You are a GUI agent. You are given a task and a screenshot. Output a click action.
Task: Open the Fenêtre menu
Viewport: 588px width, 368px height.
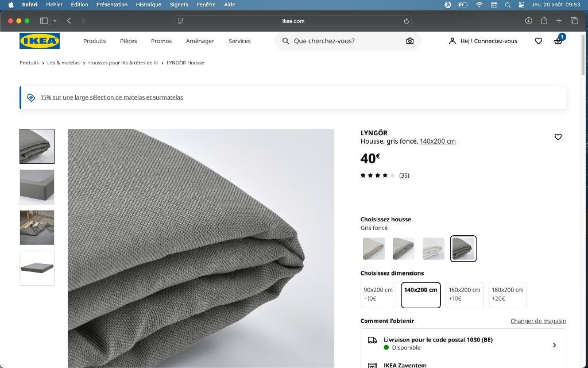point(206,5)
